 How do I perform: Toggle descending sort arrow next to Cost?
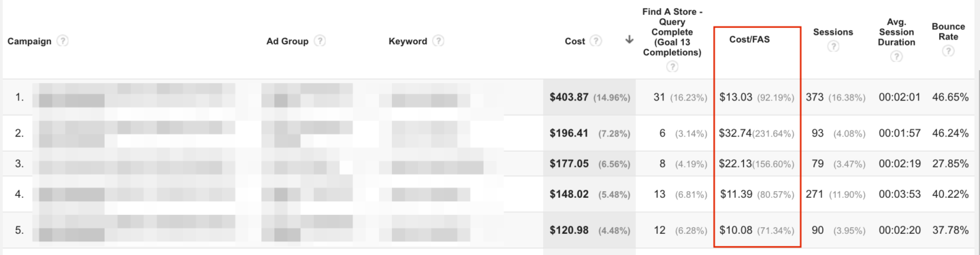point(630,40)
